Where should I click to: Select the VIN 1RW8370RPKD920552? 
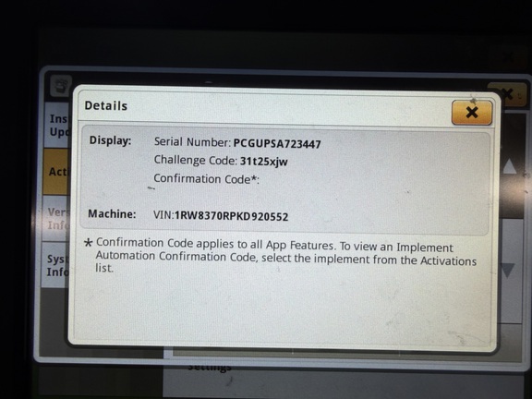click(x=231, y=216)
